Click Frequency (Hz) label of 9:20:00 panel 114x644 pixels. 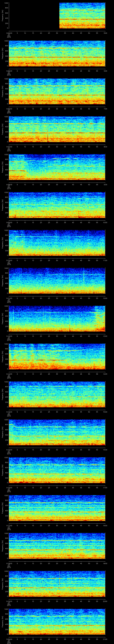(x=3, y=622)
